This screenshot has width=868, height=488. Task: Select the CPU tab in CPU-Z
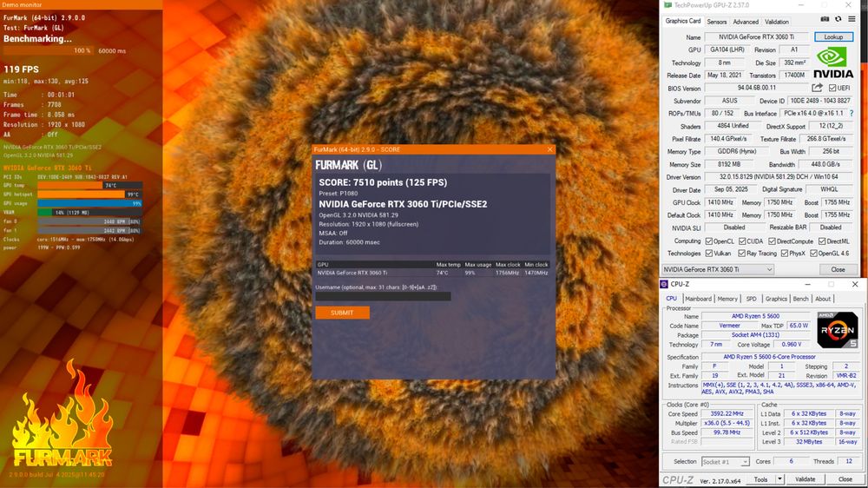(672, 299)
